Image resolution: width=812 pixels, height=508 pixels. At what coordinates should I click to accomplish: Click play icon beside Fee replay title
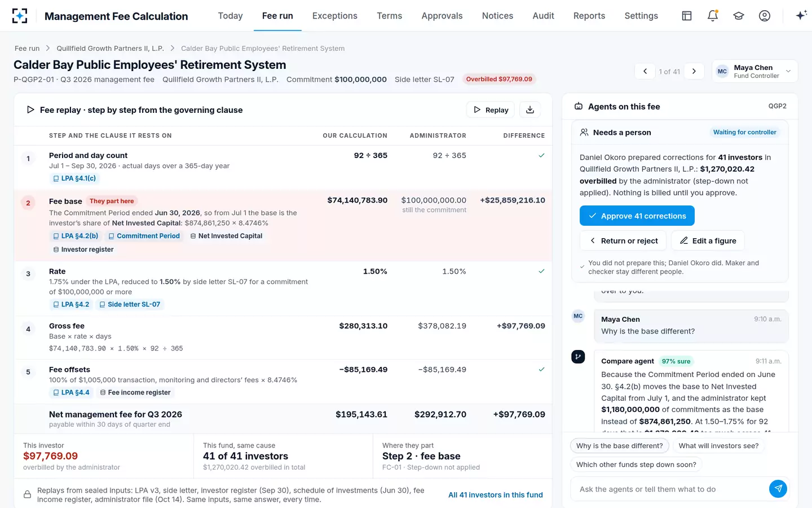point(30,110)
